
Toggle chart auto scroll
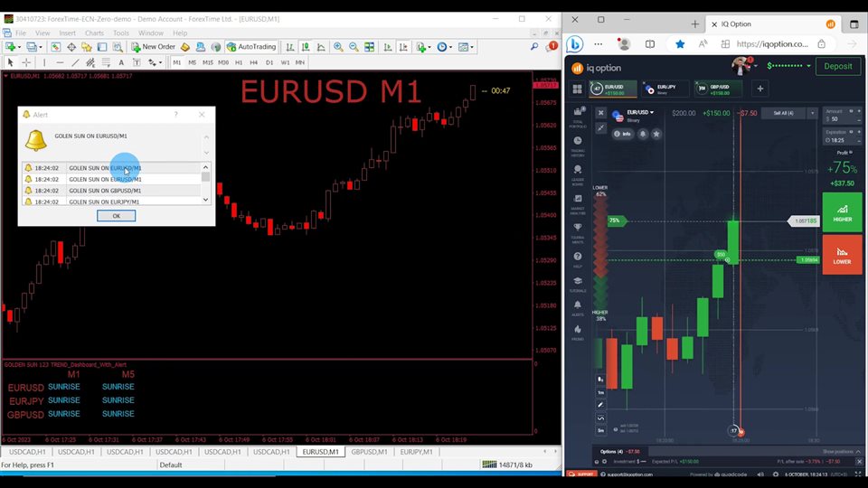388,47
